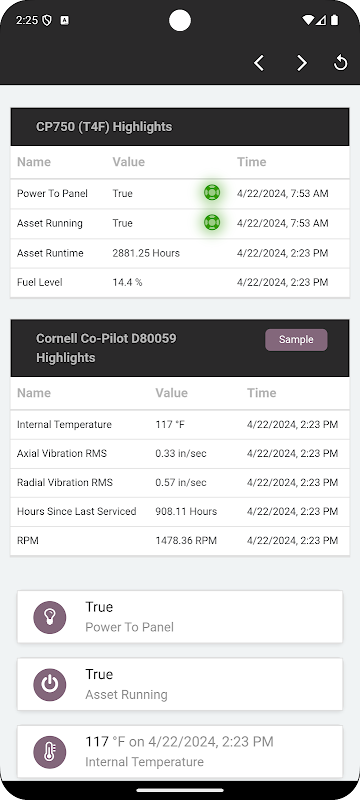
Task: Tap the power icon on Asset Running card
Action: click(x=49, y=685)
